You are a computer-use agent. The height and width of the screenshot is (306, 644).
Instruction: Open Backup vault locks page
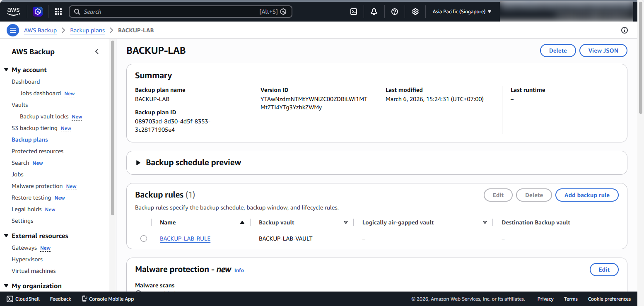(x=44, y=116)
